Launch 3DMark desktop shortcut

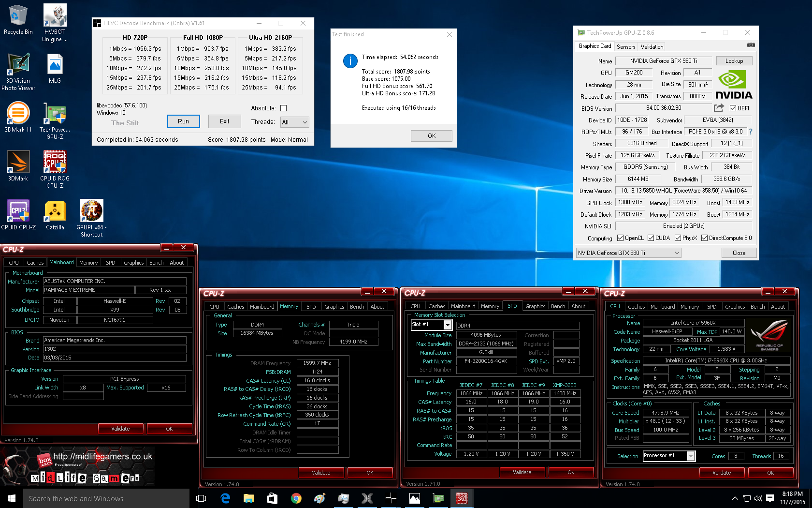point(18,166)
